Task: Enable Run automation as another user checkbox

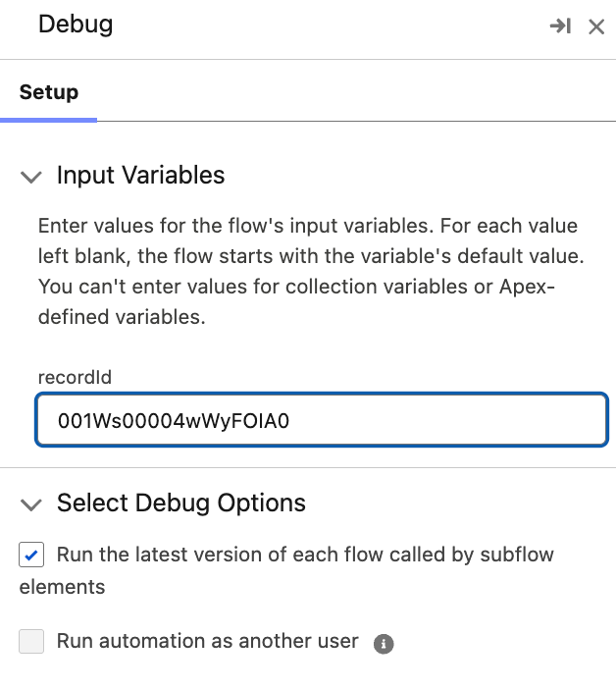Action: pyautogui.click(x=31, y=642)
